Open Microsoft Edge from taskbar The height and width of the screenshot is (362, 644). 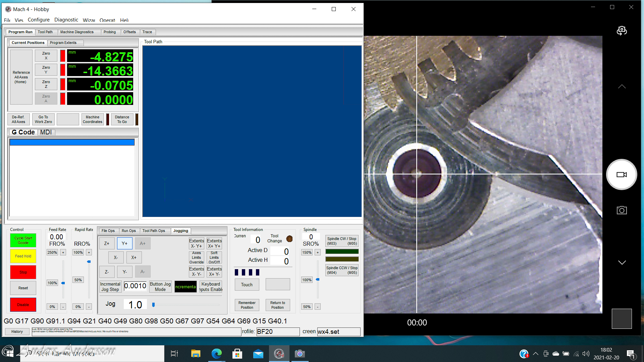pos(217,354)
